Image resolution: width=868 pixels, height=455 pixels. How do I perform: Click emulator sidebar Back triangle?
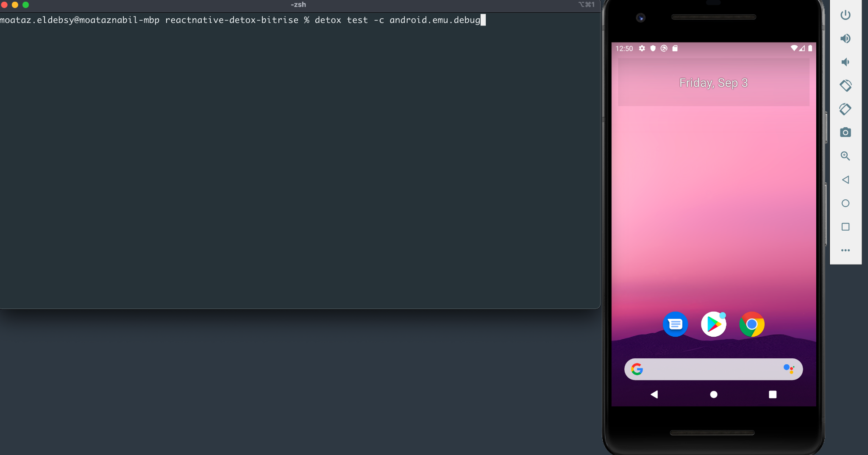click(846, 180)
